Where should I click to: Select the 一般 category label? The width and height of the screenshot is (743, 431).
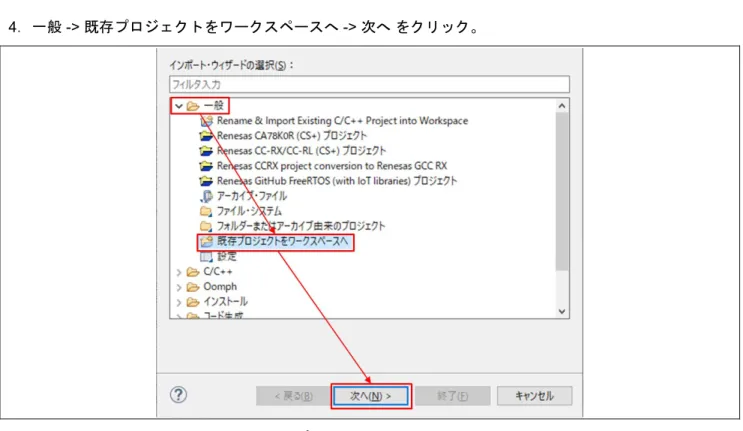pyautogui.click(x=213, y=106)
